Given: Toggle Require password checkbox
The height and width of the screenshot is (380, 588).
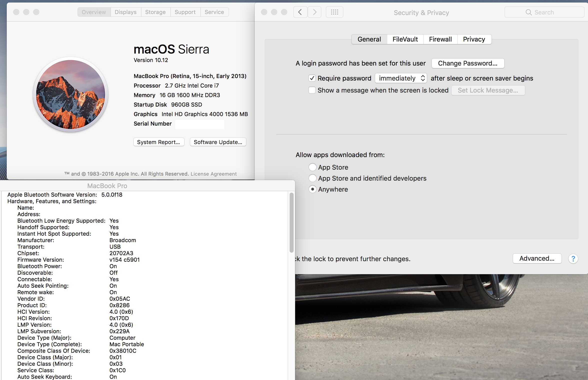Looking at the screenshot, I should (x=312, y=78).
